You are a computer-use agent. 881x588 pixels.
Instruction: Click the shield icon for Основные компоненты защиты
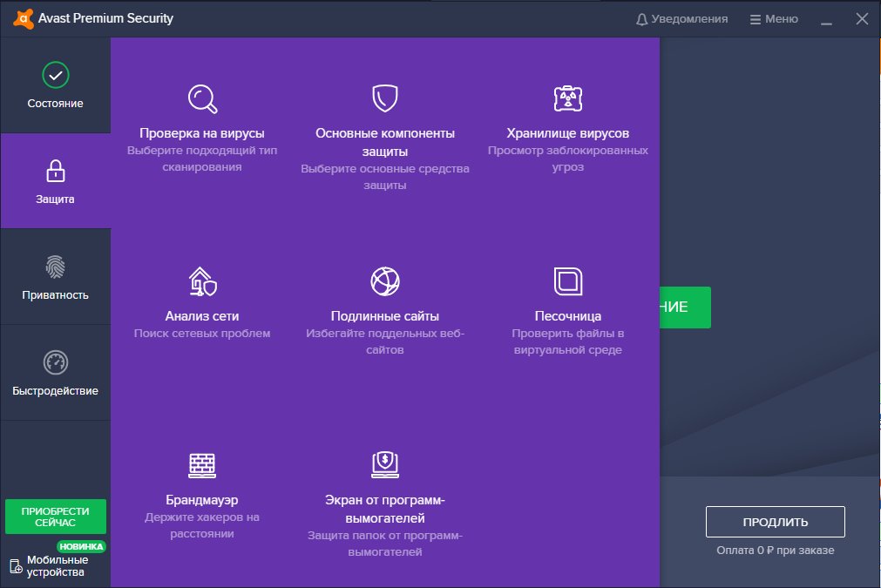pyautogui.click(x=385, y=98)
